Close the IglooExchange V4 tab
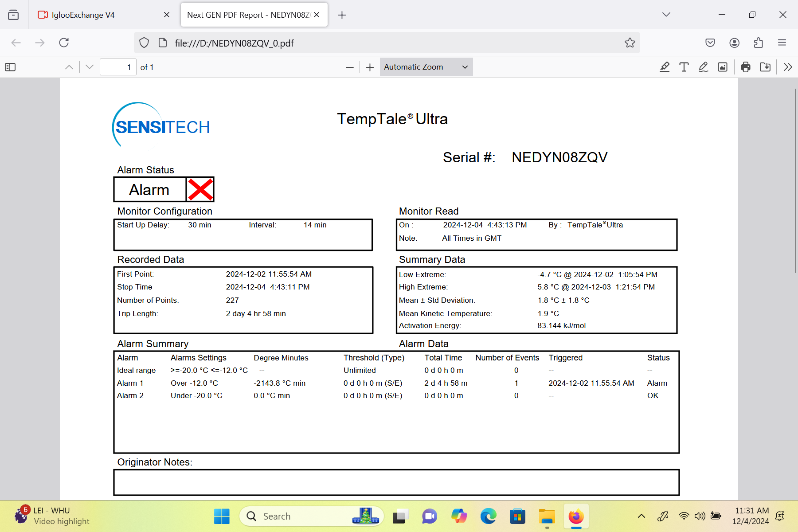 167,15
